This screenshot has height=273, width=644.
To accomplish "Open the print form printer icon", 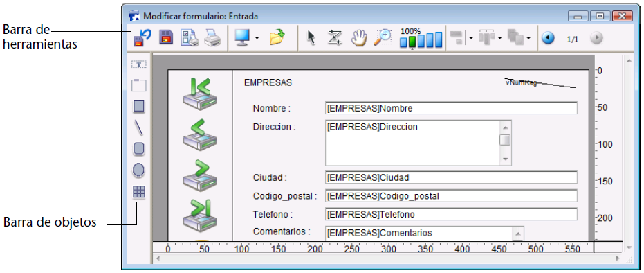I will (x=213, y=38).
